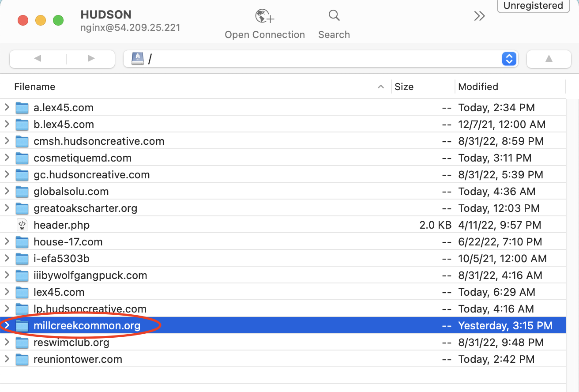Select the globalsolu.com filename

tap(71, 191)
